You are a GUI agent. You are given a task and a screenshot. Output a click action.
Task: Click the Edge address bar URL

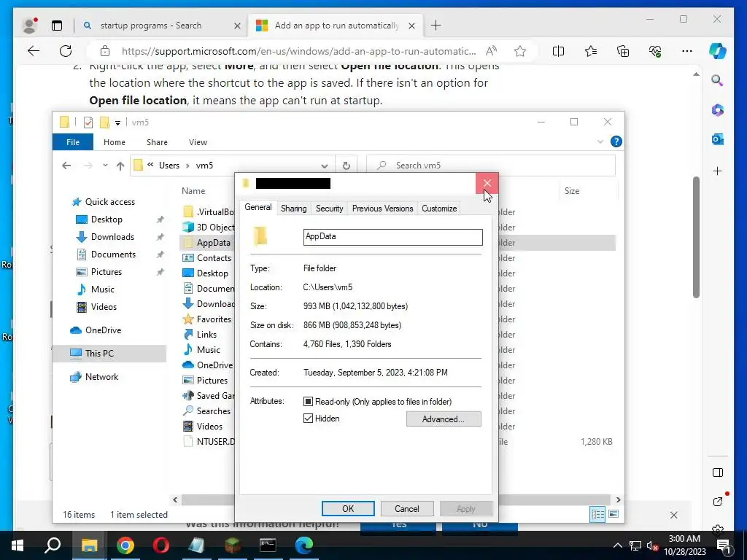298,51
